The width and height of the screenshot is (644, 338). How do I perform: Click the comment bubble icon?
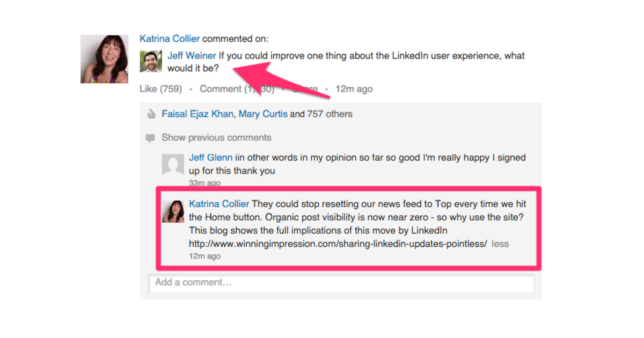(150, 138)
